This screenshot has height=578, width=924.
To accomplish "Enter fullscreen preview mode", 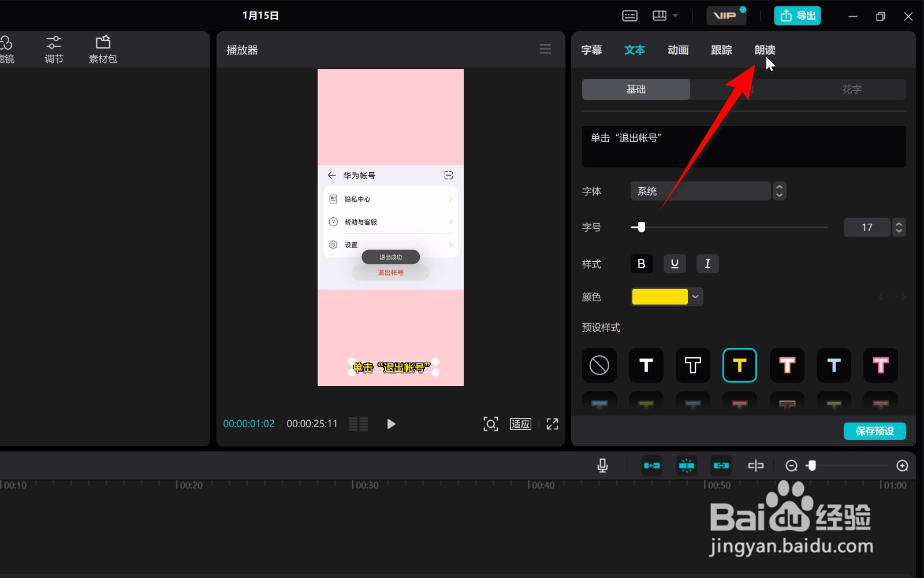I will tap(552, 424).
